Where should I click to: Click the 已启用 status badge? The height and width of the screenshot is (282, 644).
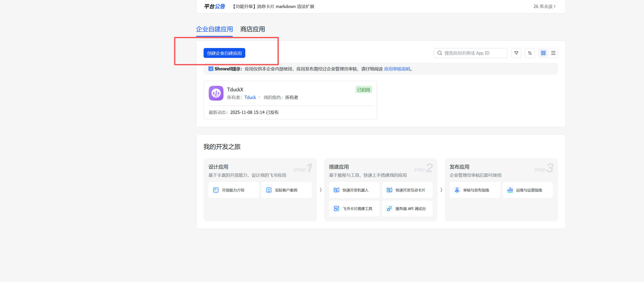(364, 90)
